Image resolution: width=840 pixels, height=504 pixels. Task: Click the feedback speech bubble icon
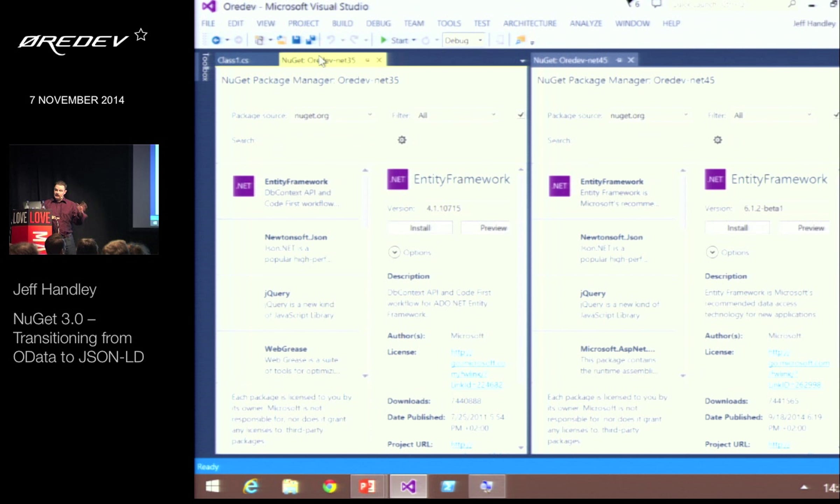(x=656, y=4)
